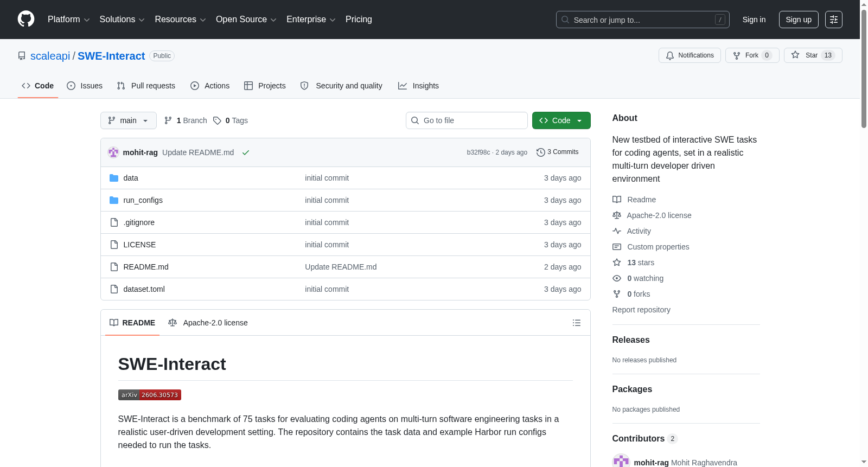Star the SWE-Interact repository
This screenshot has height=467, width=868.
coord(813,55)
